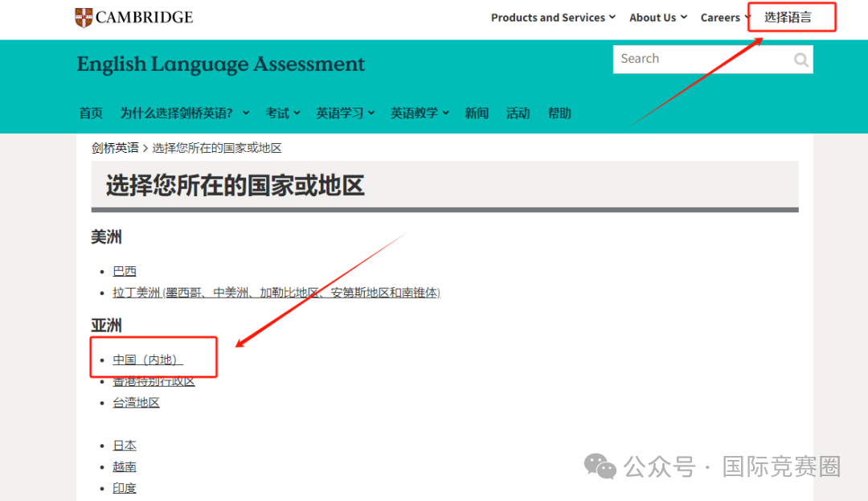Image resolution: width=868 pixels, height=501 pixels.
Task: Click the Cambridge shield logo
Action: point(84,18)
